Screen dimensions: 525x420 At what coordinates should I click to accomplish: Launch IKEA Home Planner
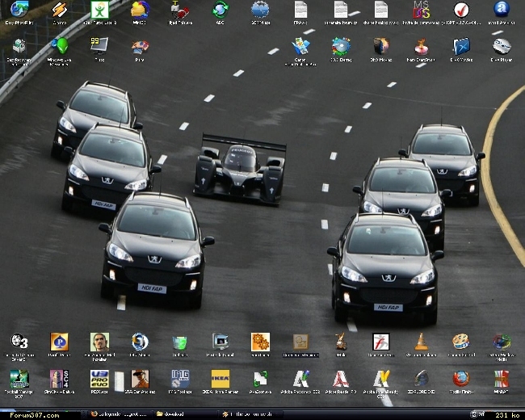(x=220, y=379)
